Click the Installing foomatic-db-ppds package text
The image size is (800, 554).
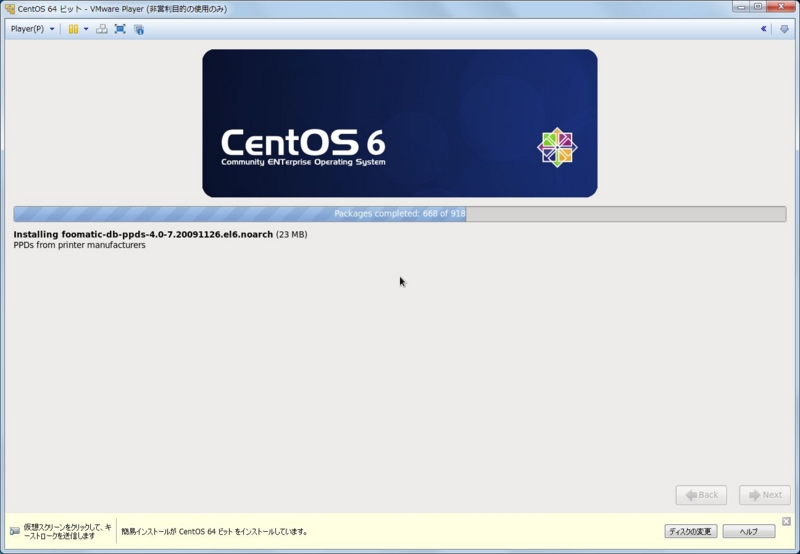click(143, 235)
